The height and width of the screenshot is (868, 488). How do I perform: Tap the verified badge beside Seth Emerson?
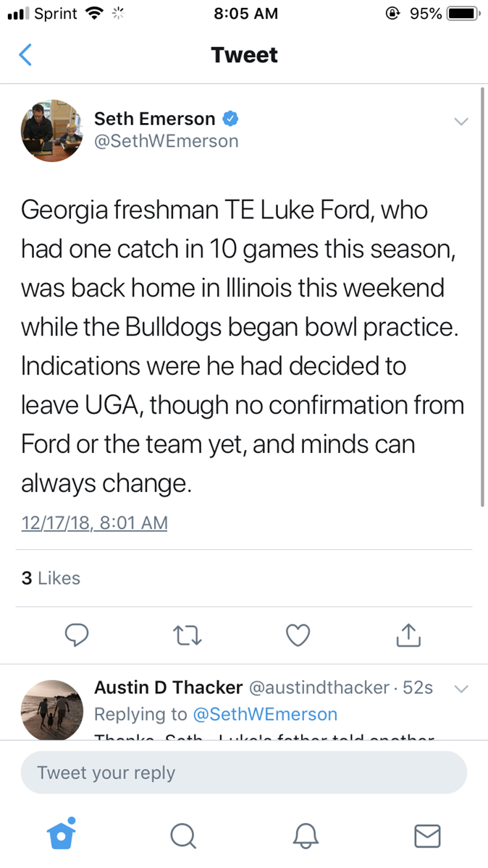pyautogui.click(x=230, y=119)
